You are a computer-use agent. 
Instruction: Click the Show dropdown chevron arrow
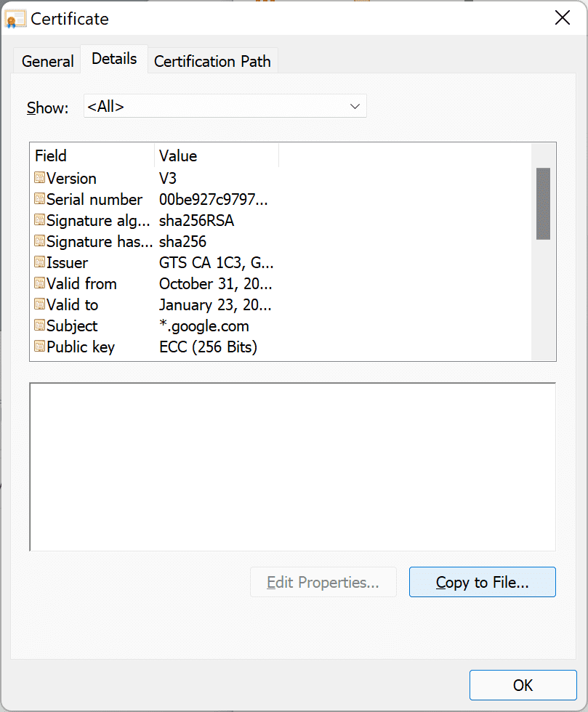point(355,107)
